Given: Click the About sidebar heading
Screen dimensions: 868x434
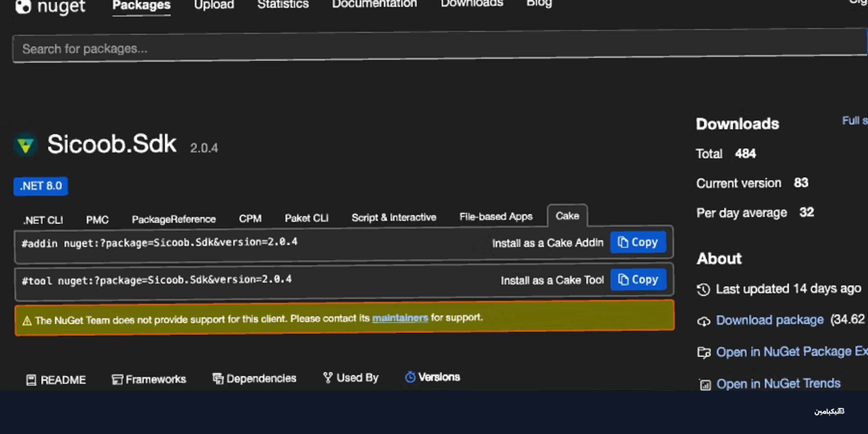Looking at the screenshot, I should point(719,259).
